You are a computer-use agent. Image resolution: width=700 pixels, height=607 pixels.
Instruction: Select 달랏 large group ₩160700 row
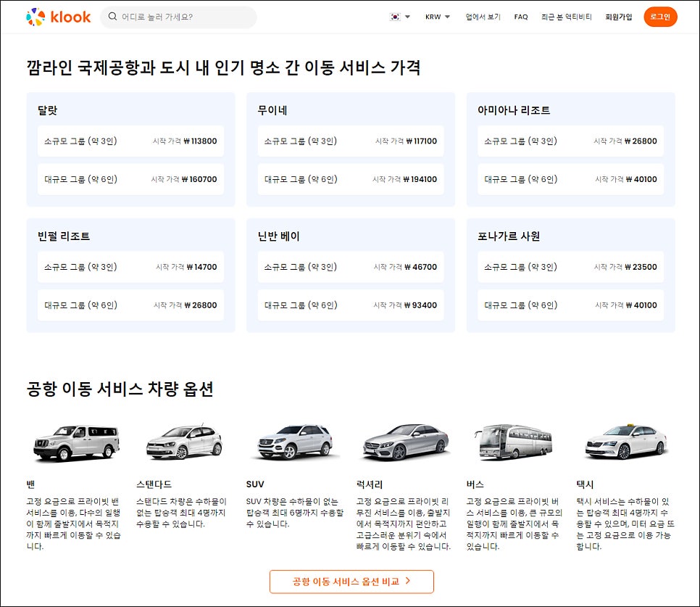(131, 179)
